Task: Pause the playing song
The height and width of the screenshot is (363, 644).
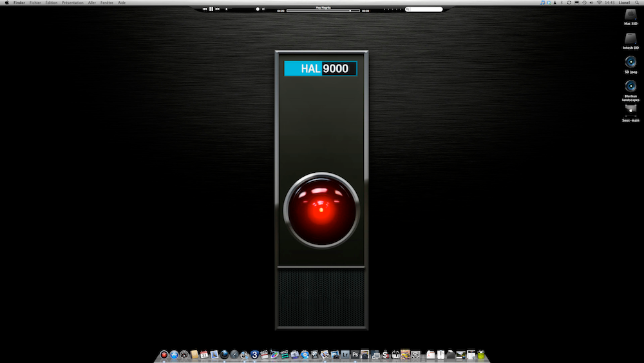Action: point(211,8)
